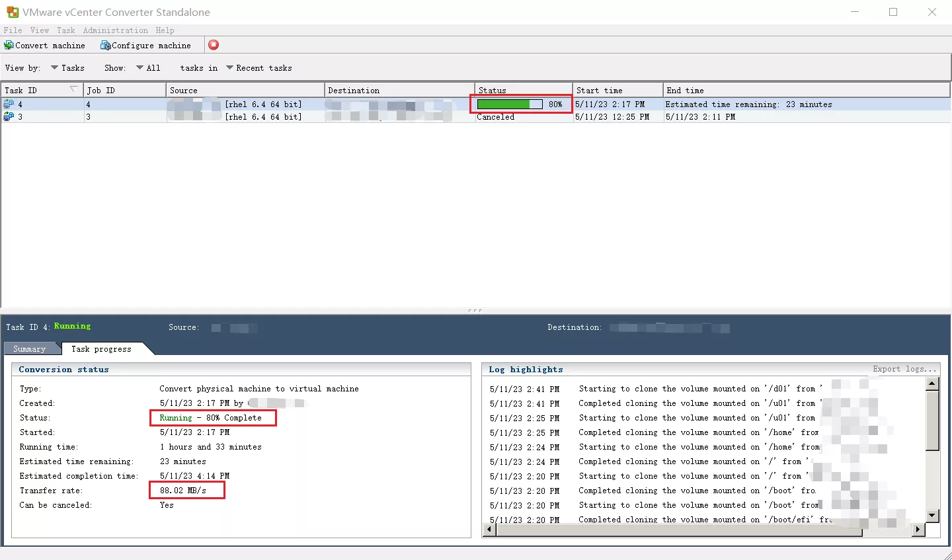The image size is (952, 560).
Task: Click the Export logs link
Action: (904, 369)
